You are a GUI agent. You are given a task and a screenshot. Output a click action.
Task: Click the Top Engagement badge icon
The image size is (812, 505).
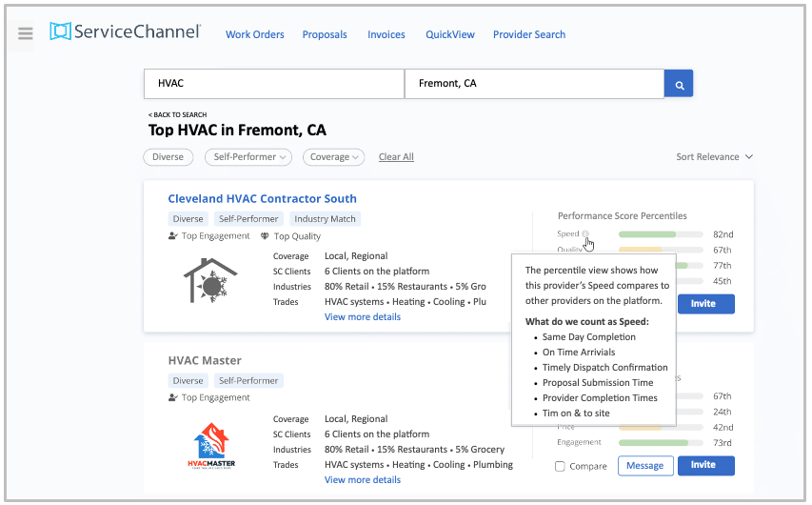[173, 236]
